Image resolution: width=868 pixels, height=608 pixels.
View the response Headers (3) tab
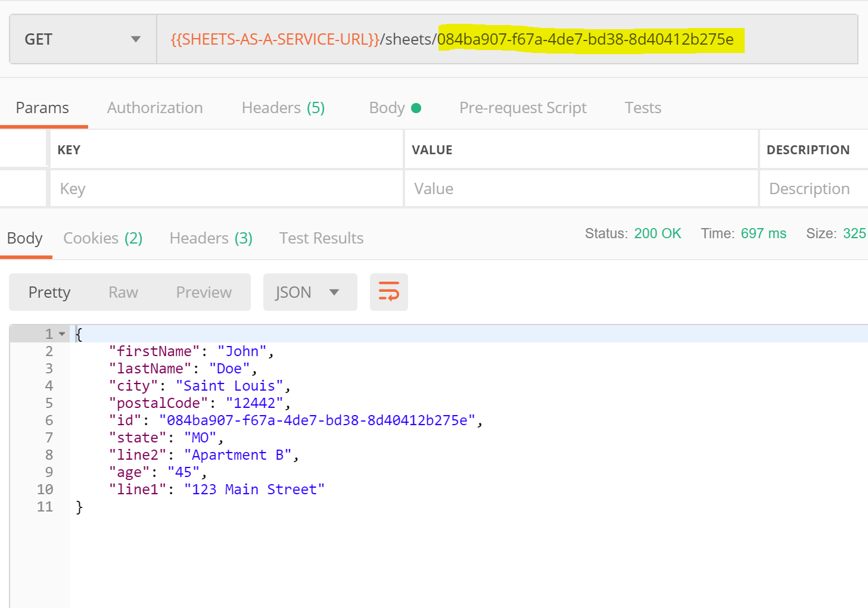[210, 238]
